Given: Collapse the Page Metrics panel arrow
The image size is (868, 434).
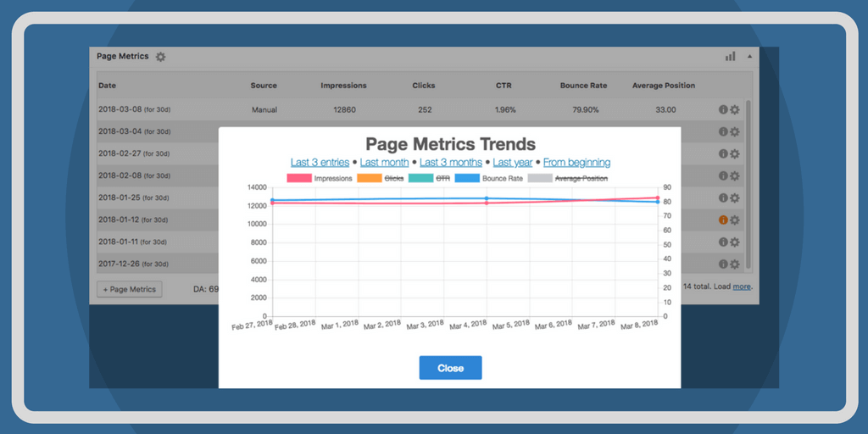Looking at the screenshot, I should tap(748, 57).
